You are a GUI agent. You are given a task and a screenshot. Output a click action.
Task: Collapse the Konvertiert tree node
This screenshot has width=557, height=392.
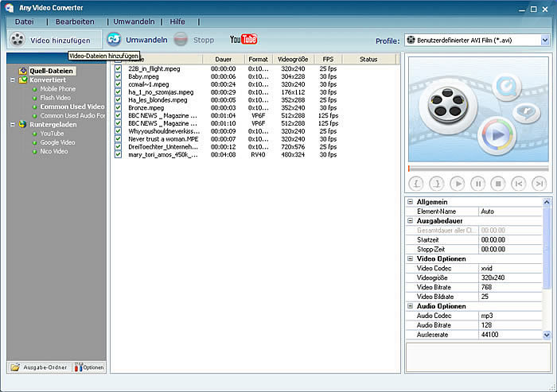tap(13, 80)
